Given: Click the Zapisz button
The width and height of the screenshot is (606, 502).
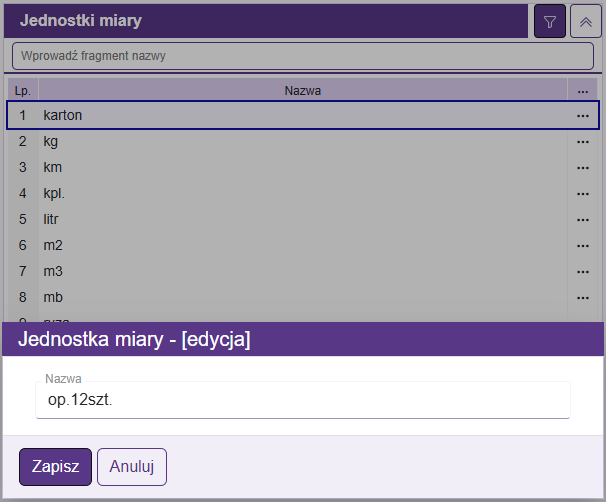Looking at the screenshot, I should point(55,467).
